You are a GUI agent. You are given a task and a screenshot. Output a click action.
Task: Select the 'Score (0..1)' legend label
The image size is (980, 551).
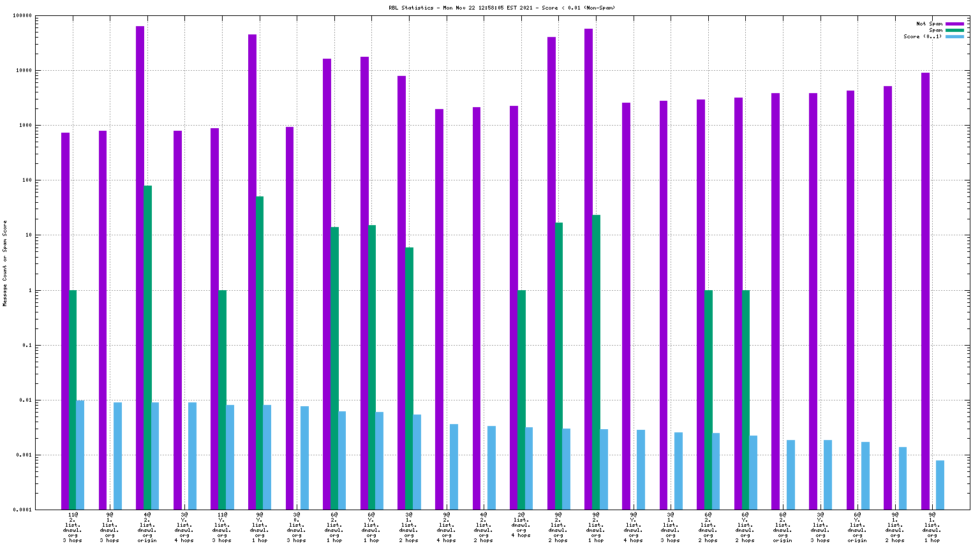pyautogui.click(x=922, y=36)
